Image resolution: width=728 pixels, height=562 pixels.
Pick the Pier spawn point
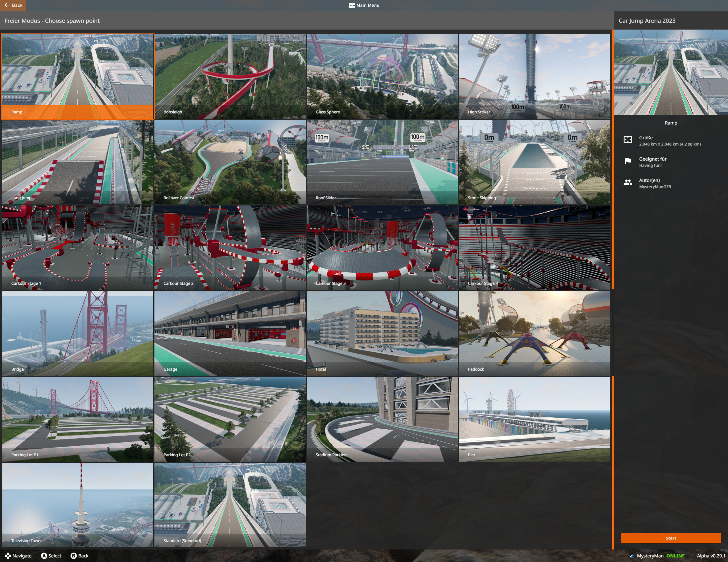coord(534,419)
